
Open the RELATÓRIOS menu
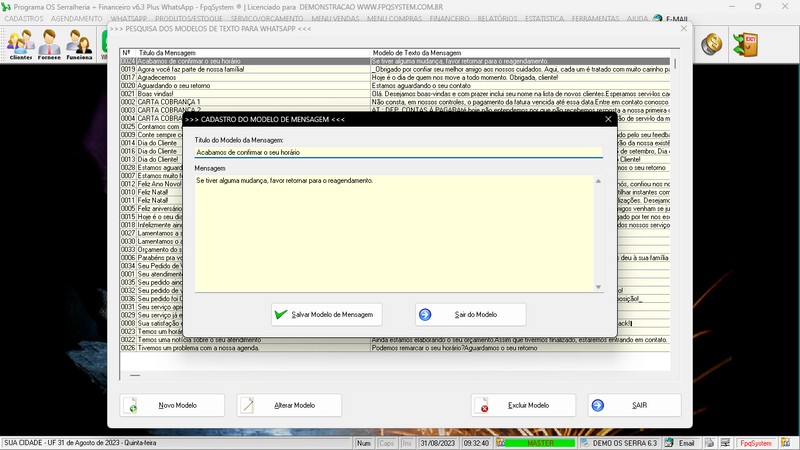[497, 18]
